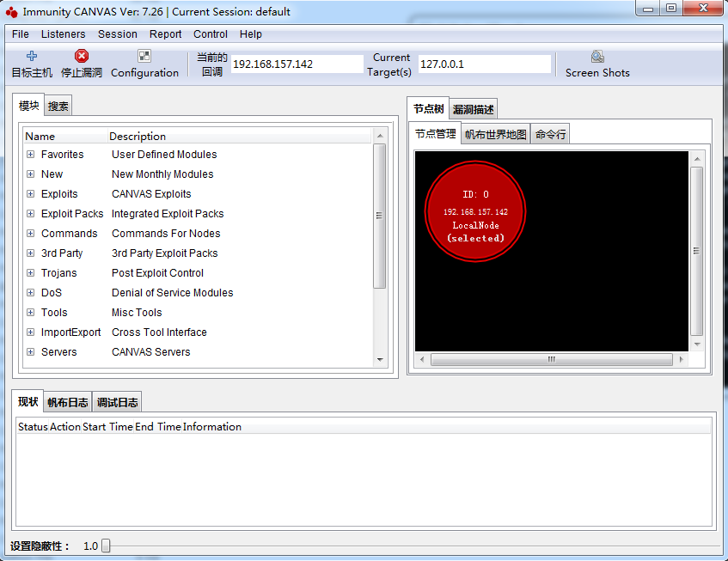
Task: Click the 目标主机 add target host icon
Action: 32,56
